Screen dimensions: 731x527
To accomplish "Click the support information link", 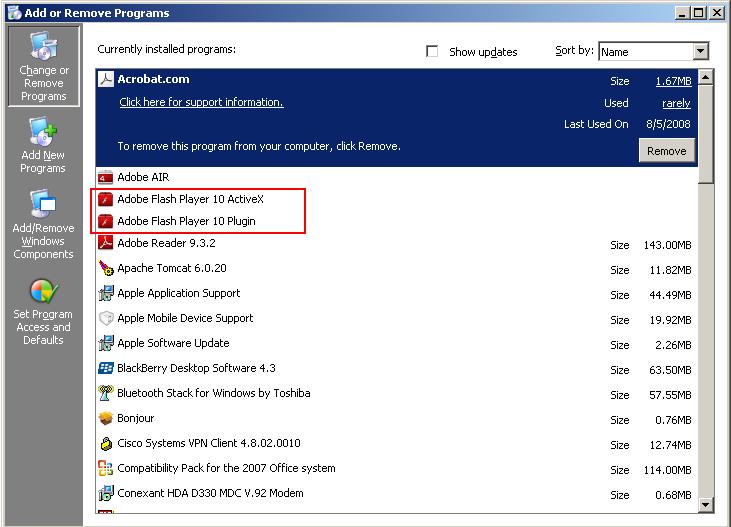I will (201, 102).
